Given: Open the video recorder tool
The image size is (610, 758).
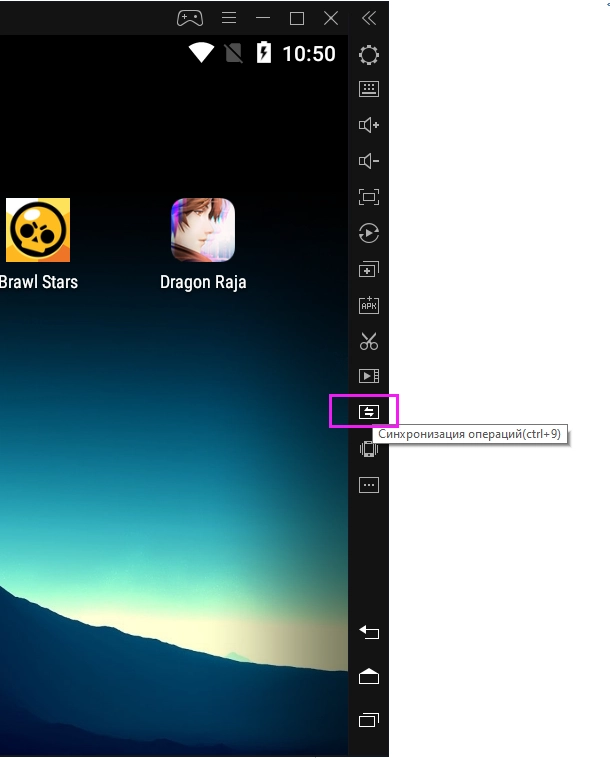Looking at the screenshot, I should 369,376.
